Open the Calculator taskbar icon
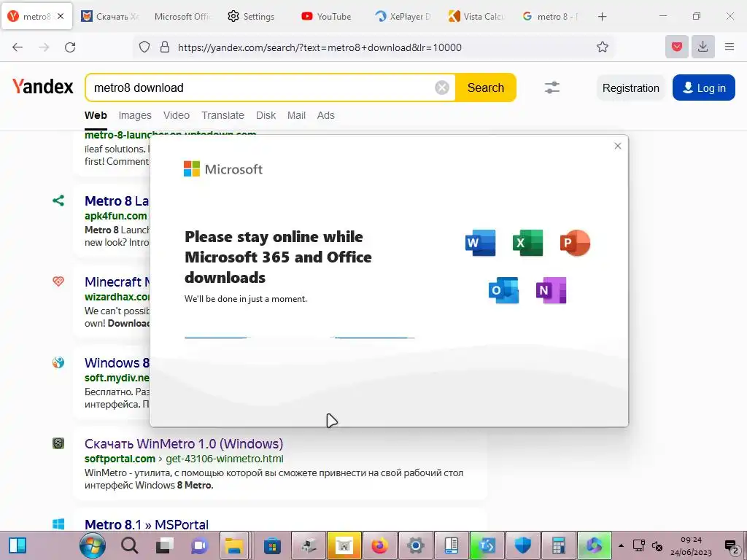The width and height of the screenshot is (747, 560). click(558, 545)
